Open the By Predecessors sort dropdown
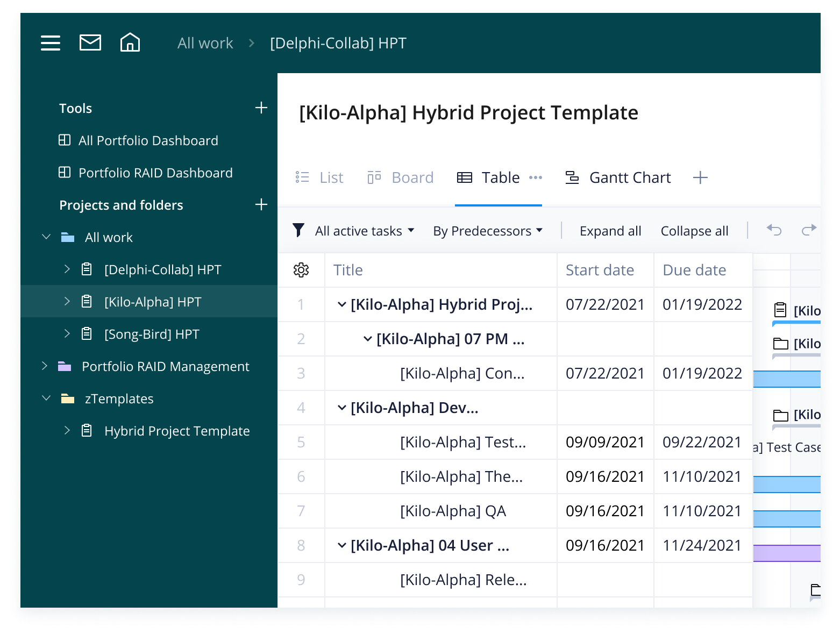Image resolution: width=840 pixels, height=634 pixels. (488, 231)
